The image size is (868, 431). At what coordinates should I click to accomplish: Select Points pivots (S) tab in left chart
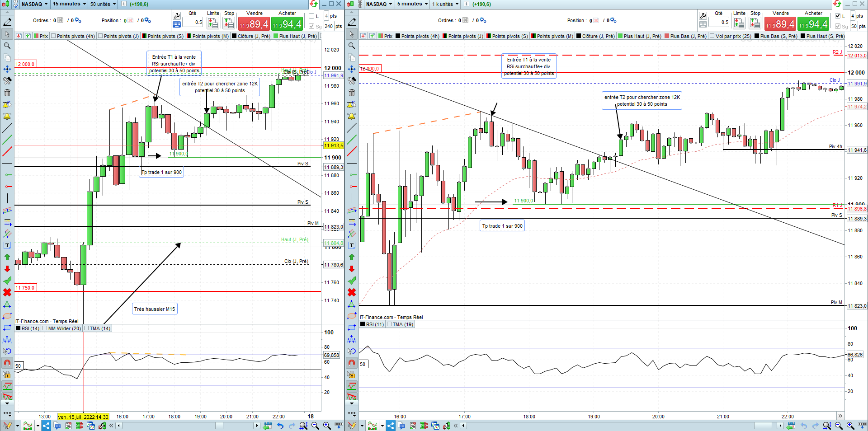[x=162, y=36]
